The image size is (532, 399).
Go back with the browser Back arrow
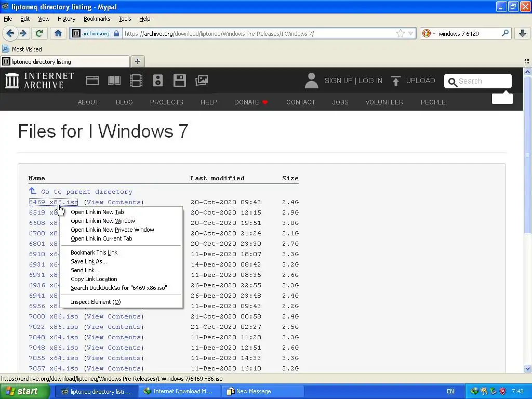10,33
